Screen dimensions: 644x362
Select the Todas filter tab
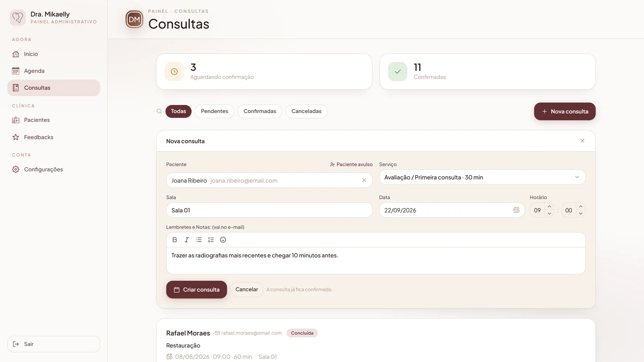(178, 111)
